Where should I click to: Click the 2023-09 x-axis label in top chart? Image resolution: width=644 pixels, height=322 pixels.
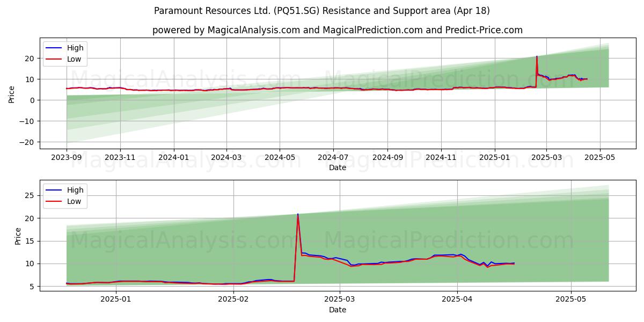67,158
